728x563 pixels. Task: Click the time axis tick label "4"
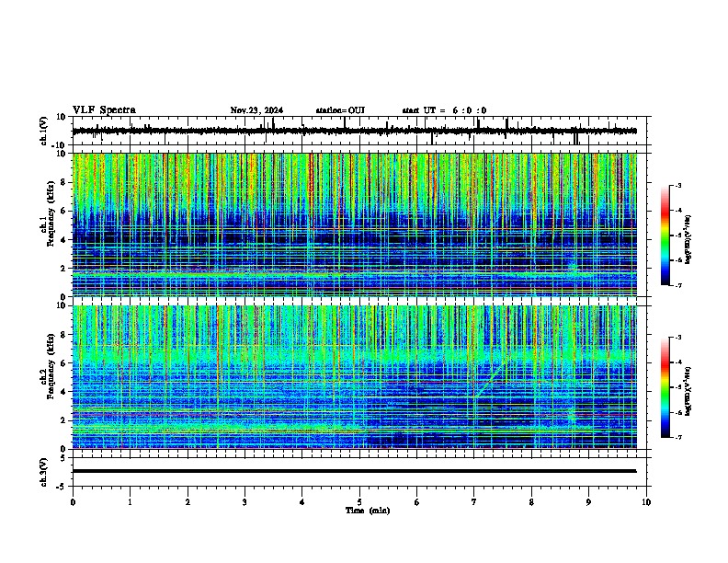click(x=301, y=502)
